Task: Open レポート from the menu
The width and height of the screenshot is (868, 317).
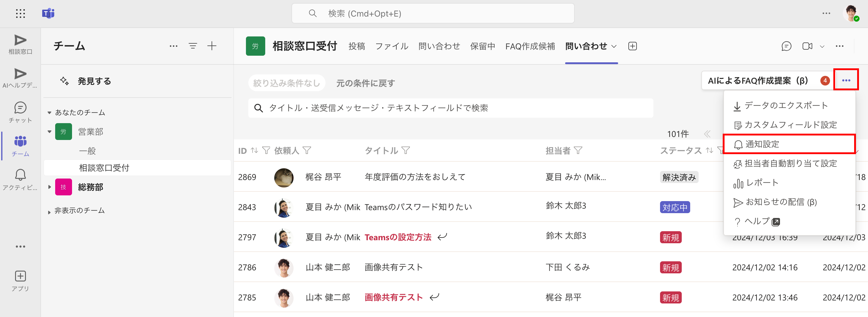Action: pyautogui.click(x=789, y=183)
